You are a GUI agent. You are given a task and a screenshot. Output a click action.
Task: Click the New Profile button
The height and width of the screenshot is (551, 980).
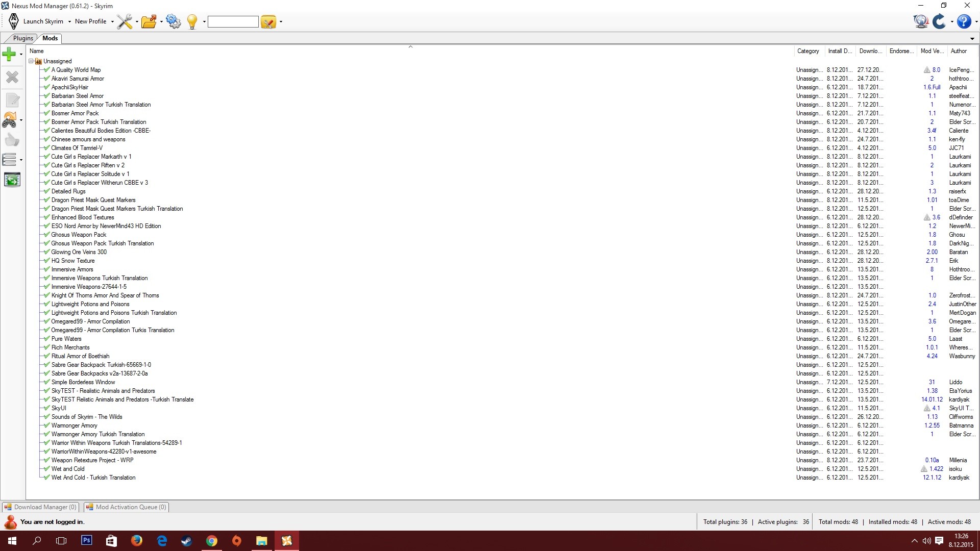pyautogui.click(x=90, y=21)
